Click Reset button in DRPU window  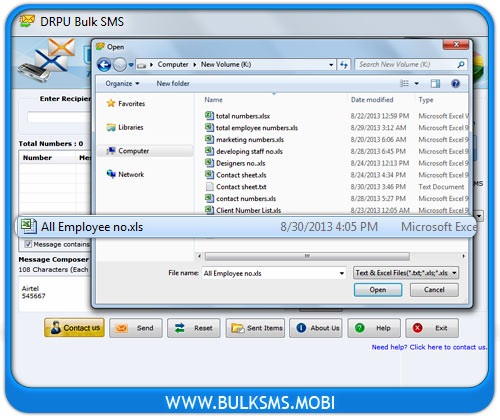tap(194, 328)
